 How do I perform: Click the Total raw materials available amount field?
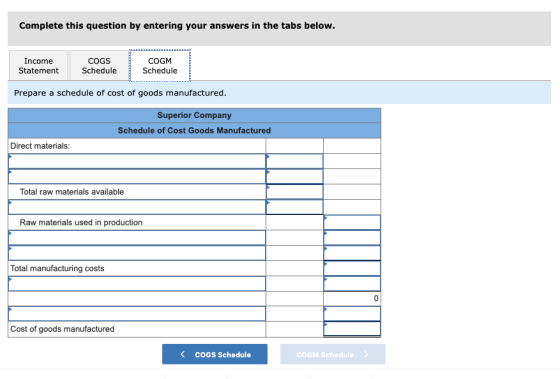(x=295, y=192)
